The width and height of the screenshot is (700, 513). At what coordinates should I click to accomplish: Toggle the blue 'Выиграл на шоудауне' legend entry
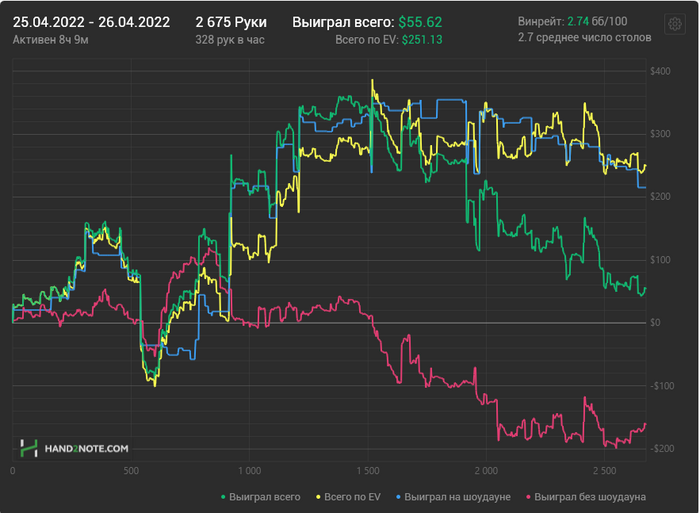click(x=453, y=497)
